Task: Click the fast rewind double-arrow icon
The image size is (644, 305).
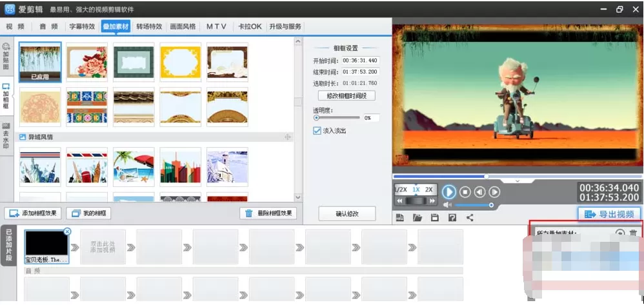Action: coord(399,201)
